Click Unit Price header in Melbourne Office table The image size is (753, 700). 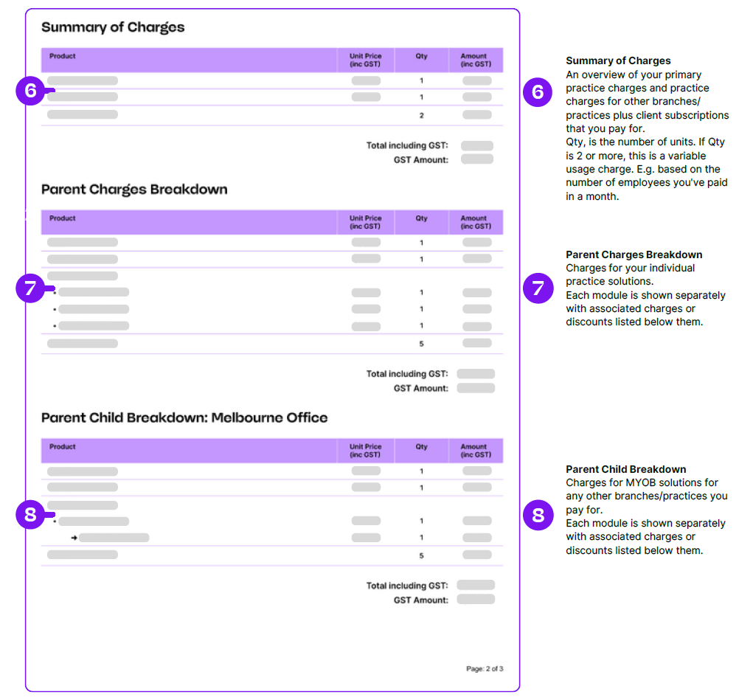pos(366,451)
